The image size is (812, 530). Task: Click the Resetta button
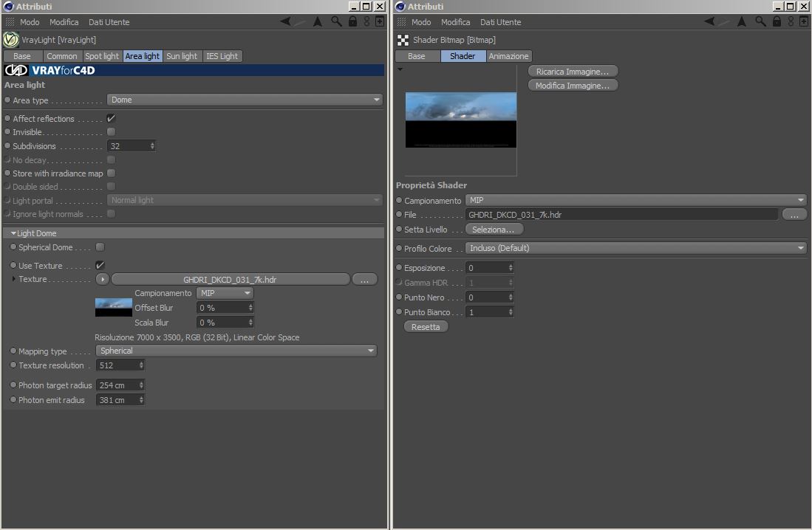tap(426, 327)
